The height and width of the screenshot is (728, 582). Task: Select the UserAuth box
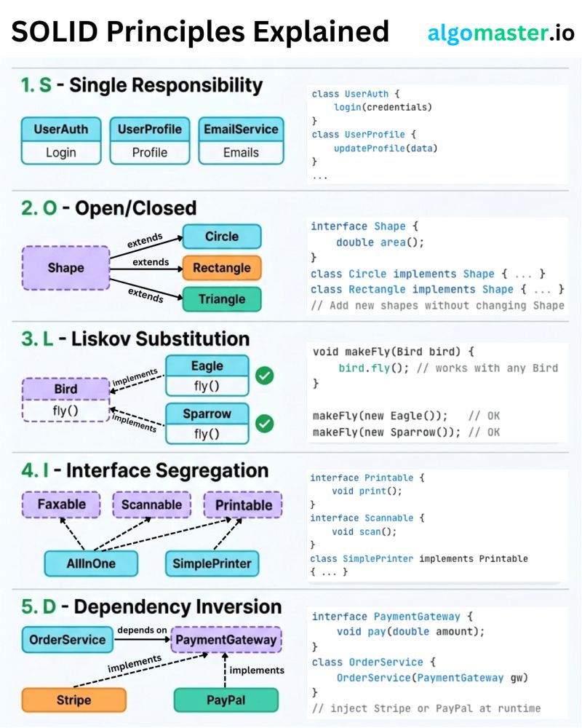click(61, 141)
